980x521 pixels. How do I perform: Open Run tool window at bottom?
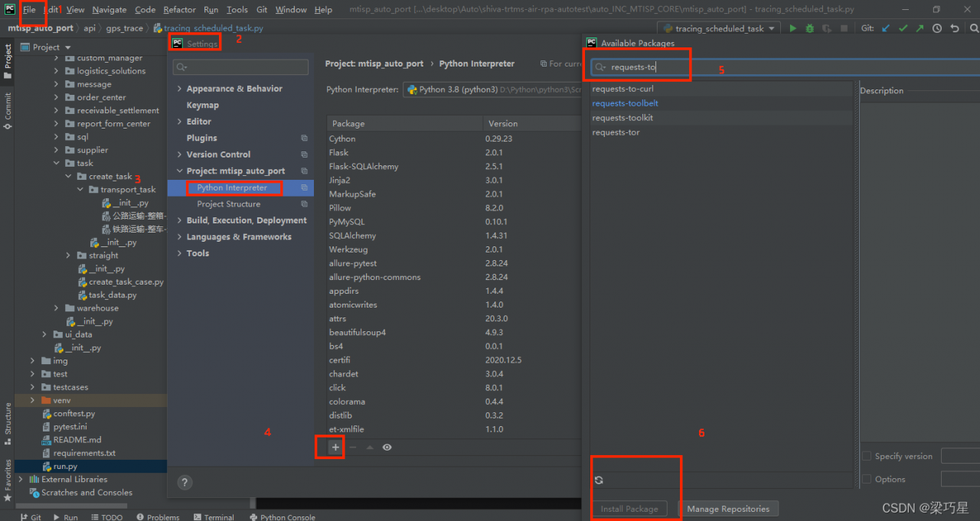click(x=64, y=517)
